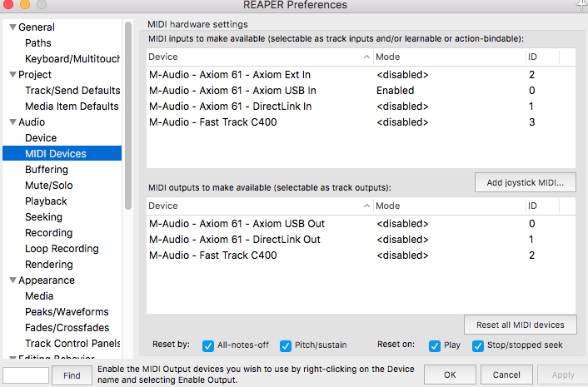Toggle the Stop/stopped seek checkbox
This screenshot has width=588, height=387.
pyautogui.click(x=478, y=345)
